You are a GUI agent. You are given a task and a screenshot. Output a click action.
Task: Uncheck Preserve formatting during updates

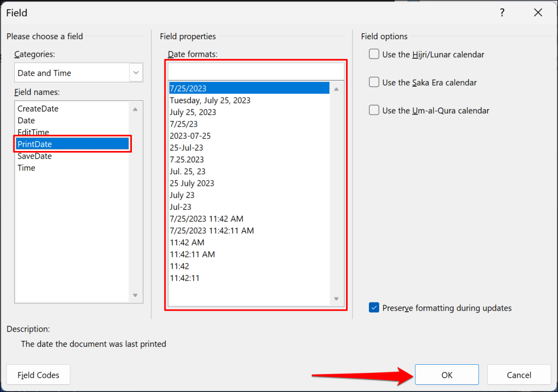[x=374, y=308]
